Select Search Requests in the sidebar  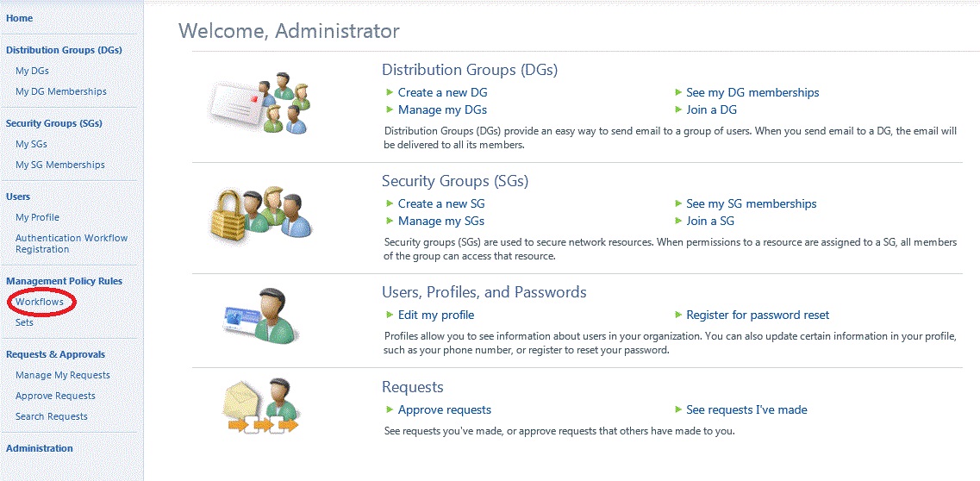(x=52, y=416)
